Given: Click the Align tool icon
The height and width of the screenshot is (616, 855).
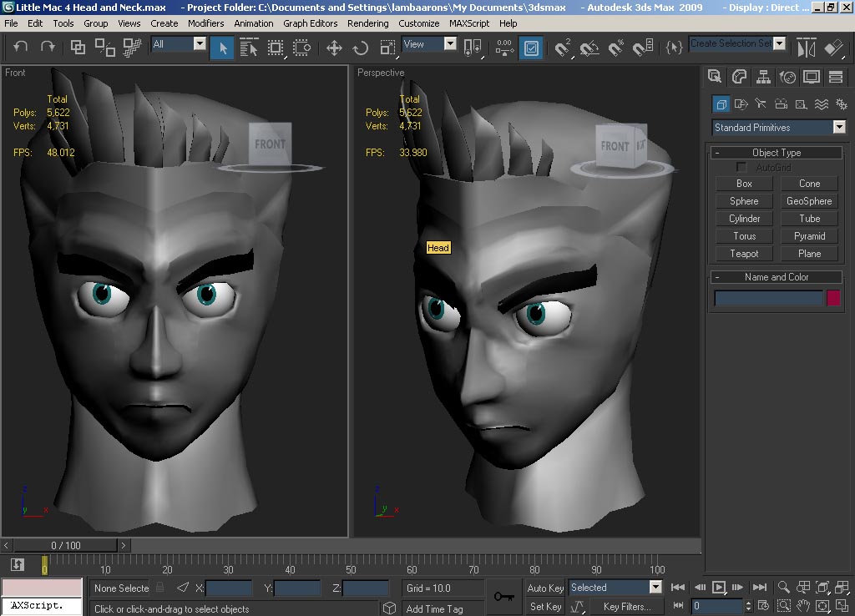Looking at the screenshot, I should (x=834, y=48).
